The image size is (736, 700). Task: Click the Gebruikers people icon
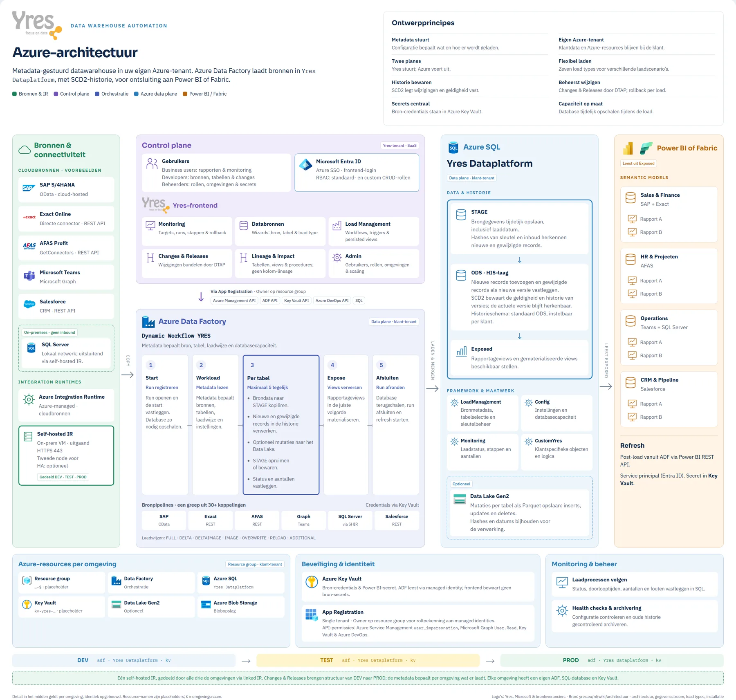click(x=152, y=164)
